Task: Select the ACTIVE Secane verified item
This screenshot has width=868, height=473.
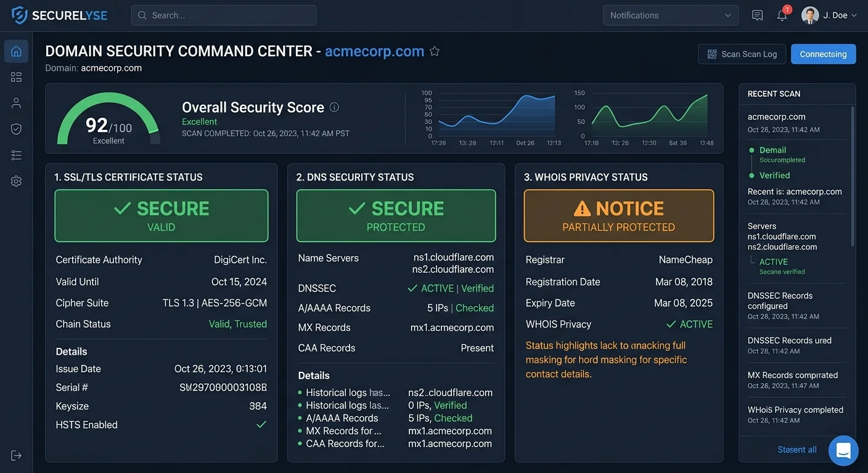Action: 782,266
